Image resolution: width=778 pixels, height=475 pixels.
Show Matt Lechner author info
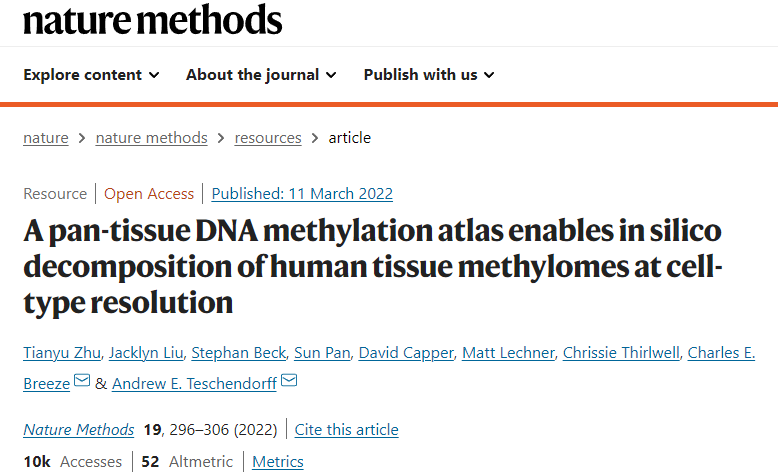pos(508,352)
